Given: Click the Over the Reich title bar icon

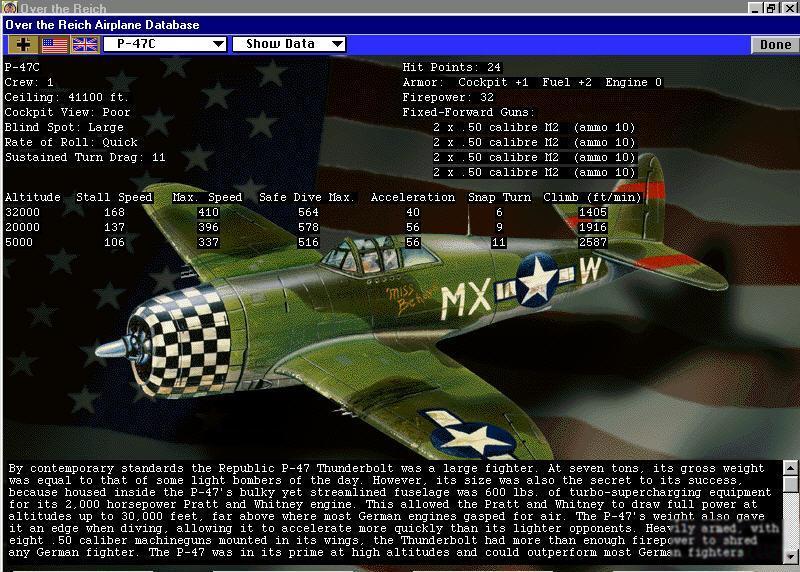Looking at the screenshot, I should [x=10, y=7].
